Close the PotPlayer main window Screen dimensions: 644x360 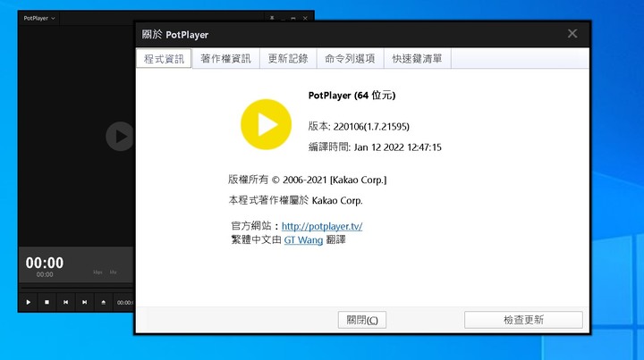[x=305, y=18]
